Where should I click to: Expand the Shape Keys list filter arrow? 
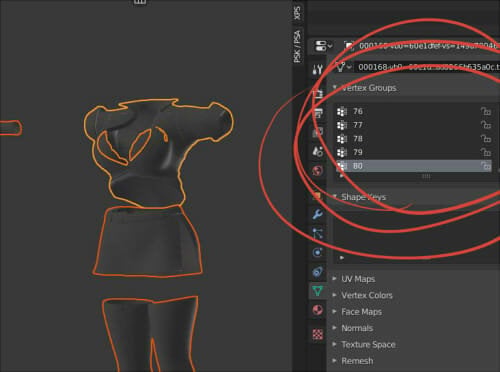[342, 258]
